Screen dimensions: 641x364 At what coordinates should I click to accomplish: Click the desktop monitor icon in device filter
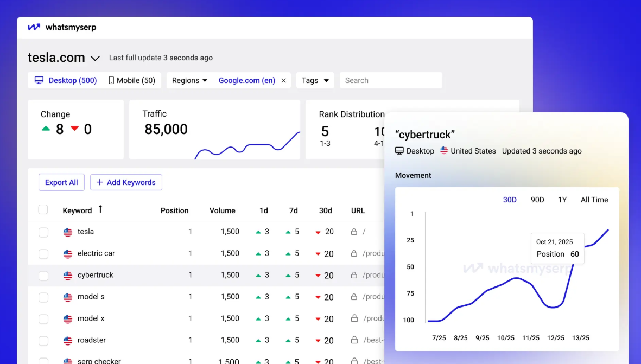pos(39,80)
